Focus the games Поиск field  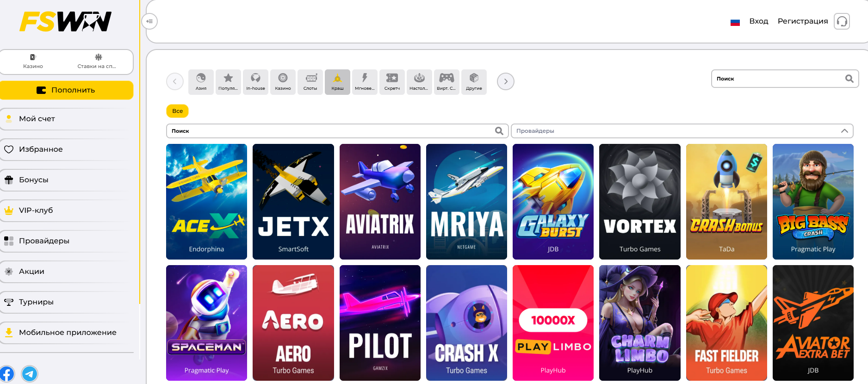click(337, 131)
